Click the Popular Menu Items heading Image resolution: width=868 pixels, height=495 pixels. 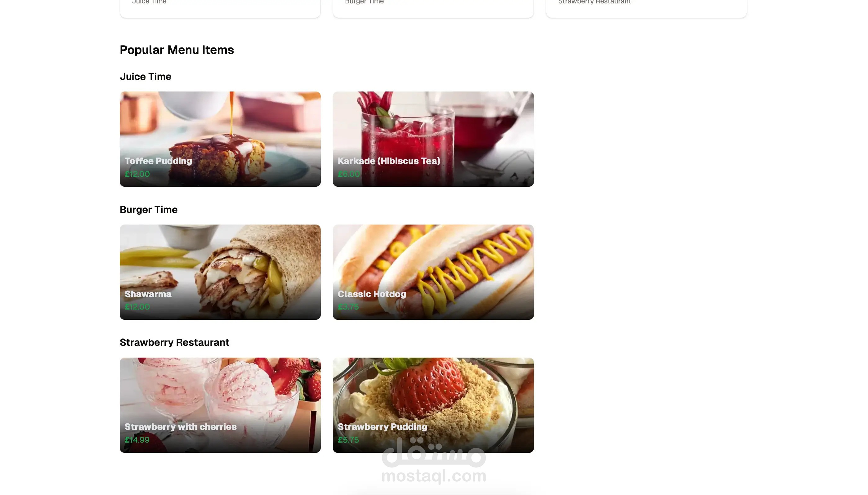point(177,50)
